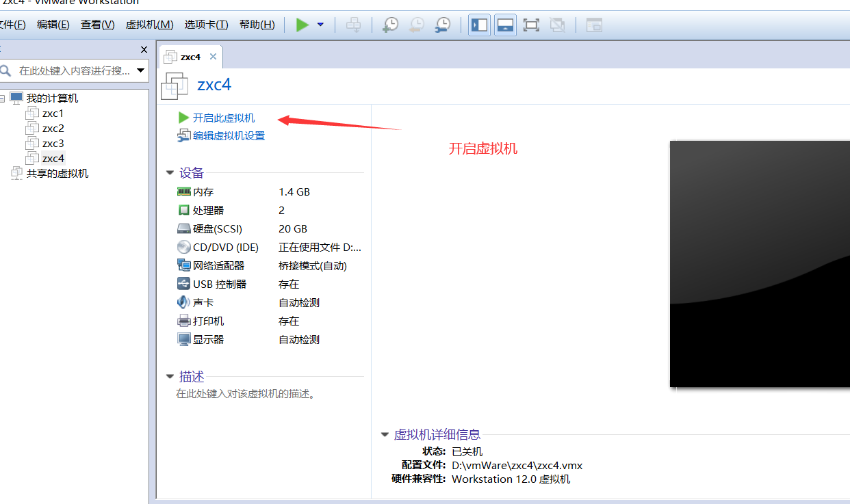This screenshot has width=850, height=504.
Task: Open the 虚拟机(M) menu
Action: coord(149,25)
